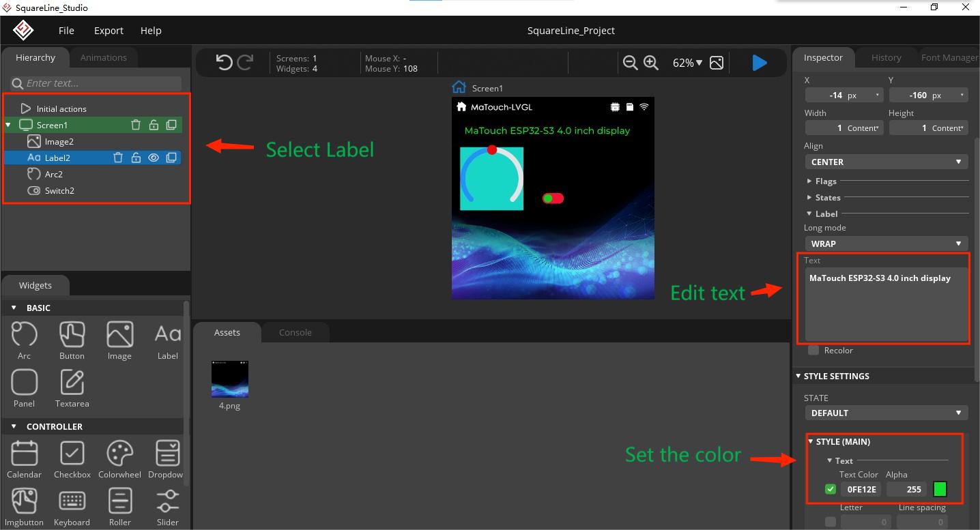This screenshot has width=980, height=530.
Task: Zoom out with minus magnifier
Action: (x=631, y=63)
